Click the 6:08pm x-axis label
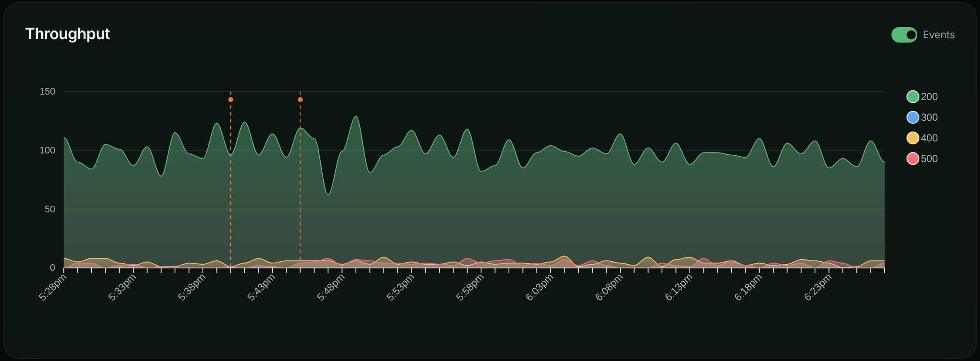Viewport: 980px width, 361px height. point(610,287)
